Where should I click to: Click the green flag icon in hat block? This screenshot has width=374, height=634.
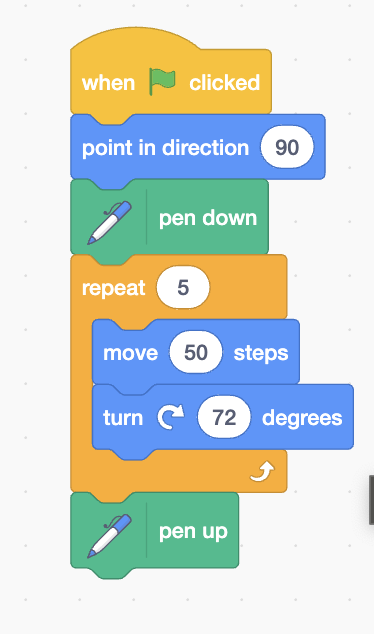click(x=162, y=82)
